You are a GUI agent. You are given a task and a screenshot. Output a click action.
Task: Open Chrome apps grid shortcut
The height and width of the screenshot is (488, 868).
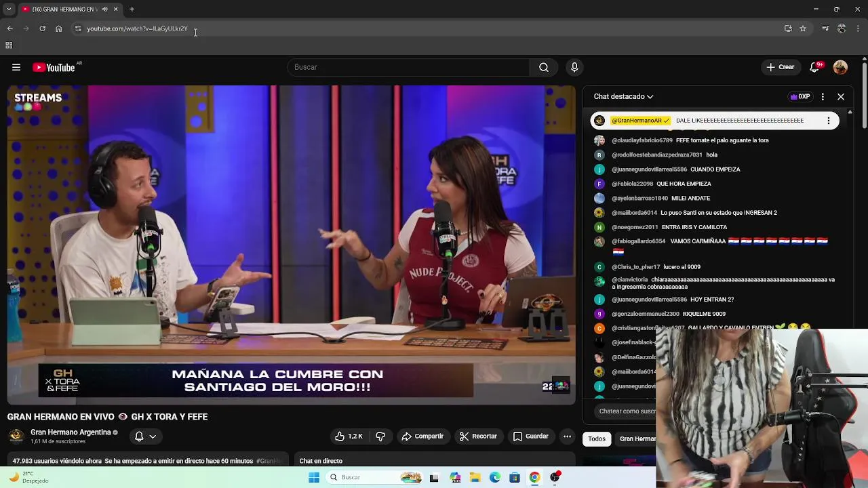[9, 45]
